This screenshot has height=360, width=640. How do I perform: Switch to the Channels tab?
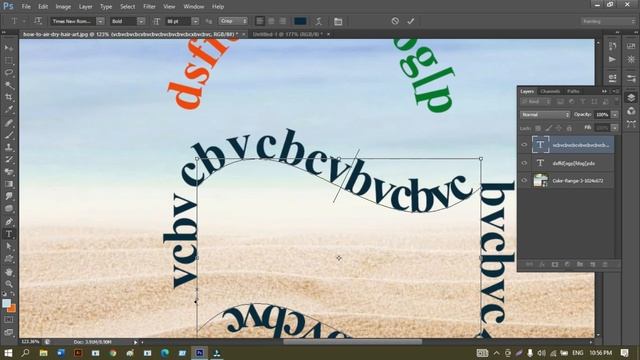coord(550,91)
